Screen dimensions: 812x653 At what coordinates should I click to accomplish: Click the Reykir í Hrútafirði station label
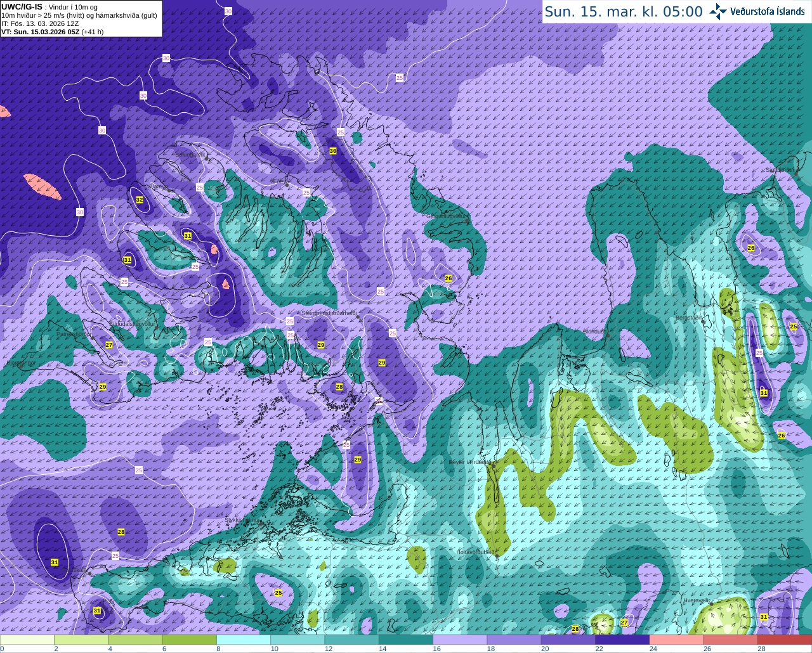[471, 462]
